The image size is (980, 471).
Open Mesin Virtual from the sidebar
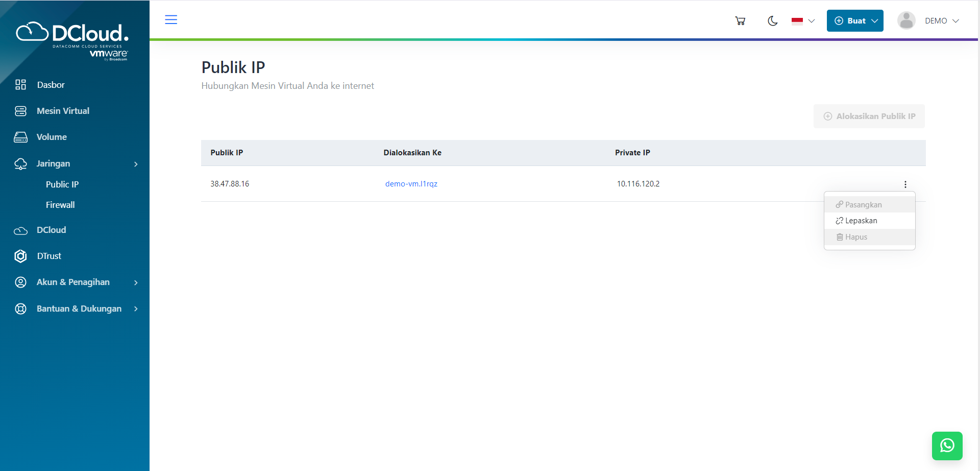coord(63,111)
